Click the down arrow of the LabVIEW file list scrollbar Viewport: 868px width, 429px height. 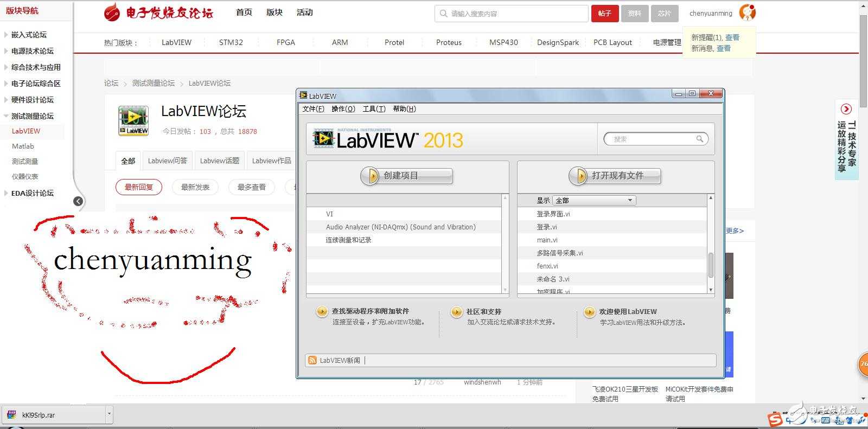coord(711,290)
